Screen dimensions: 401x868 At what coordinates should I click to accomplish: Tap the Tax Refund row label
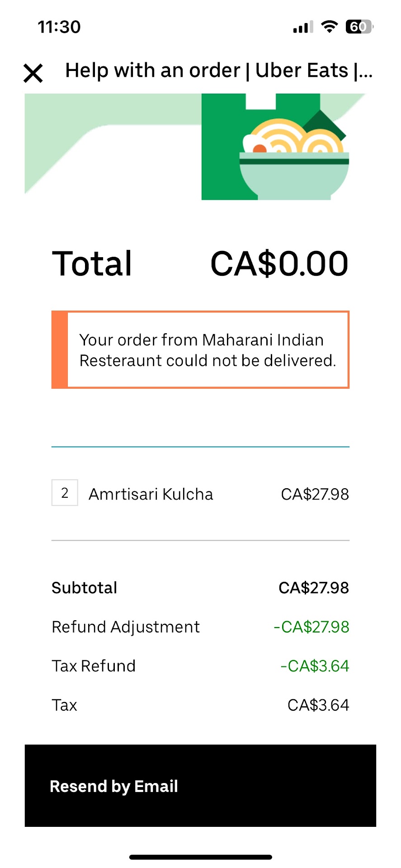(x=94, y=666)
